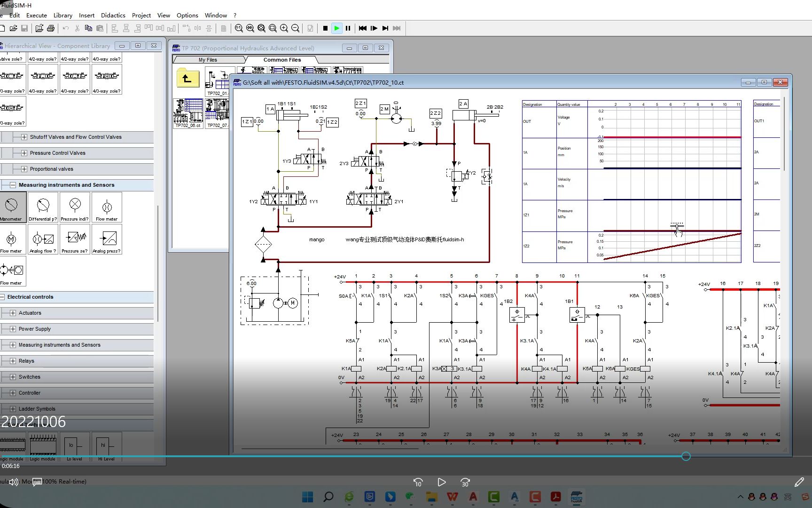812x508 pixels.
Task: Check the circuit drawing icon
Action: pyautogui.click(x=310, y=28)
